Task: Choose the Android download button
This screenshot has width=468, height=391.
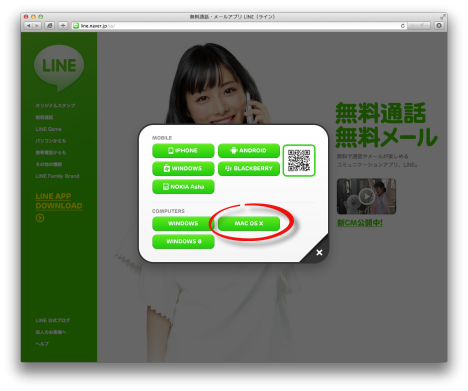Action: pos(249,150)
